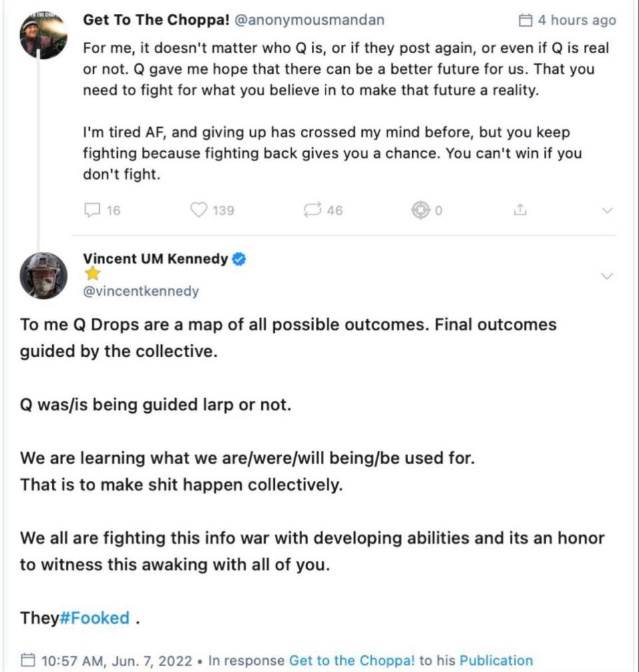Image resolution: width=639 pixels, height=672 pixels.
Task: Click the 'Vincent UM Kennedy' display name
Action: click(155, 259)
